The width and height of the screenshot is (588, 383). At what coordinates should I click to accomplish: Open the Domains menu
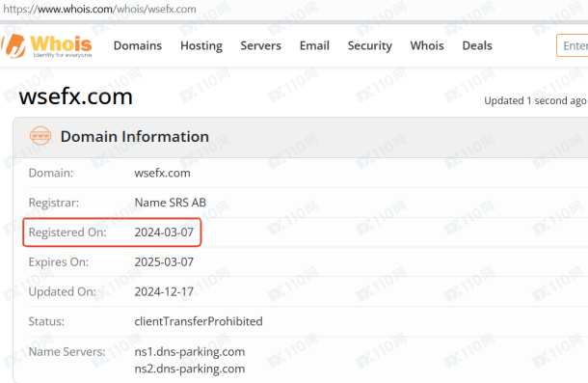pyautogui.click(x=138, y=45)
